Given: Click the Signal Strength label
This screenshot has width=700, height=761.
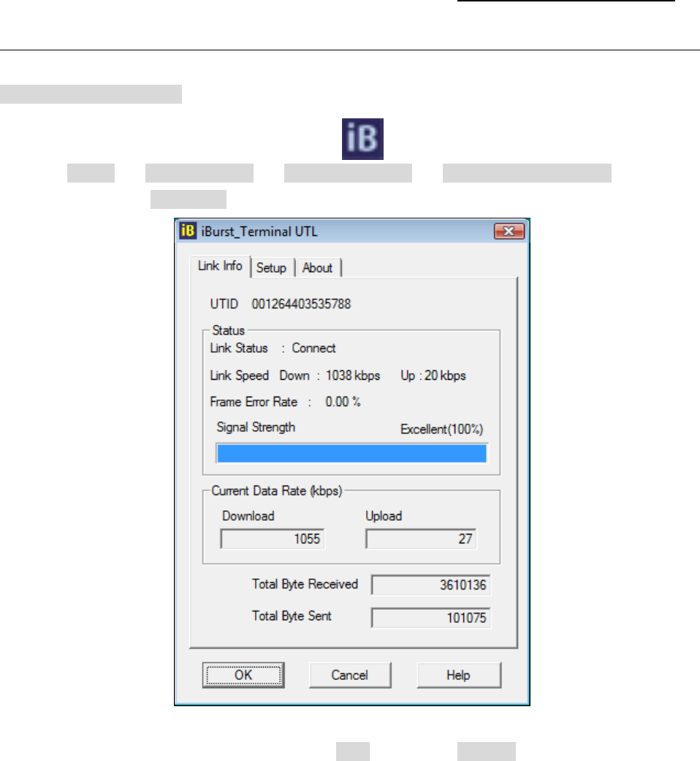Looking at the screenshot, I should click(x=256, y=427).
